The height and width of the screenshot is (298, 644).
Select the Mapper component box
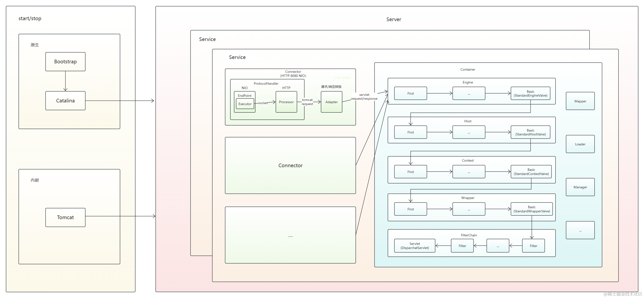pyautogui.click(x=580, y=101)
